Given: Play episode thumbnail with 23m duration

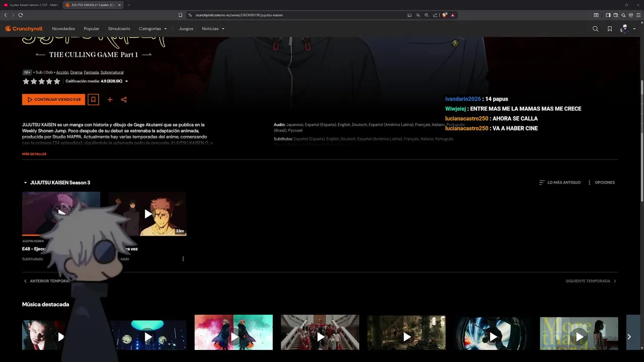Looking at the screenshot, I should [147, 214].
